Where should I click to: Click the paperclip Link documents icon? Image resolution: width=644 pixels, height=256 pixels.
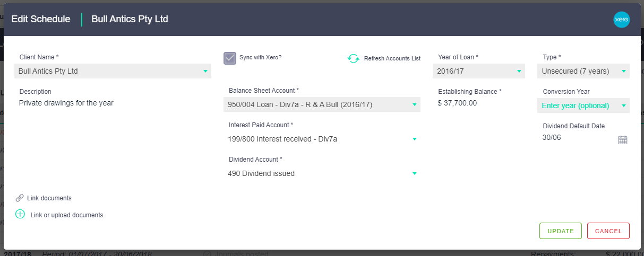click(x=20, y=198)
